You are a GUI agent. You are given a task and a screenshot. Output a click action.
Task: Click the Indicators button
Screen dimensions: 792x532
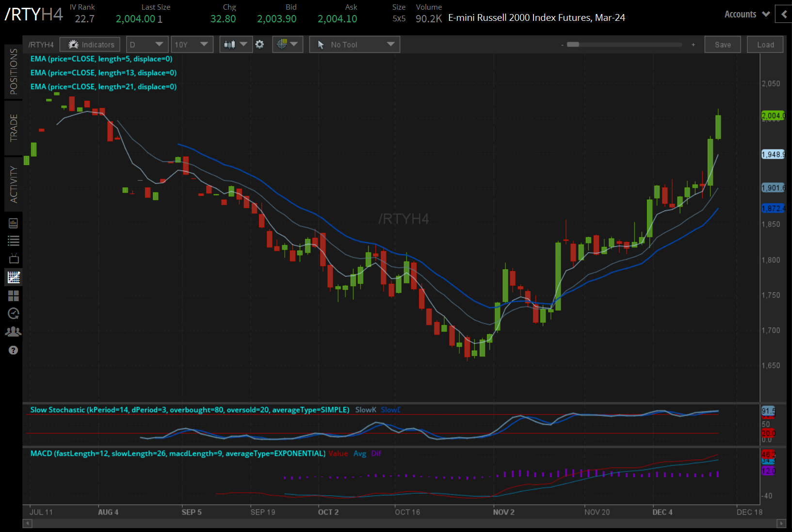tap(90, 45)
